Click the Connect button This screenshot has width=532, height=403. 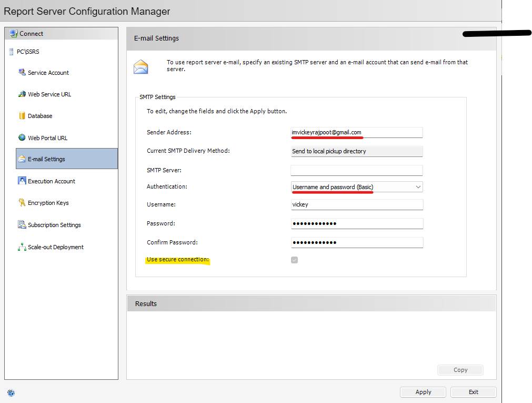[62, 34]
